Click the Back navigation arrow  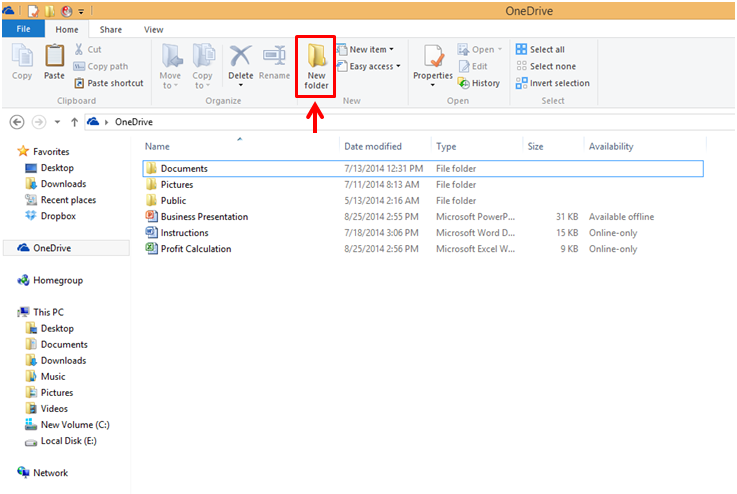[17, 122]
